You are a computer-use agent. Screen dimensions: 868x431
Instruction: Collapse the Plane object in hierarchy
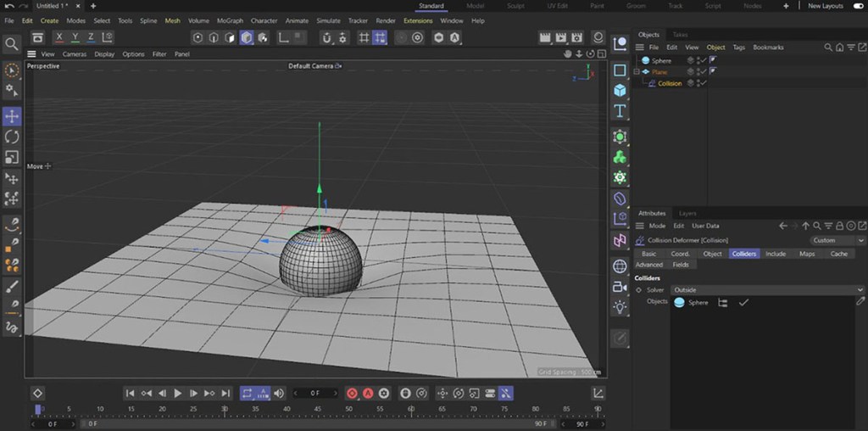click(637, 72)
